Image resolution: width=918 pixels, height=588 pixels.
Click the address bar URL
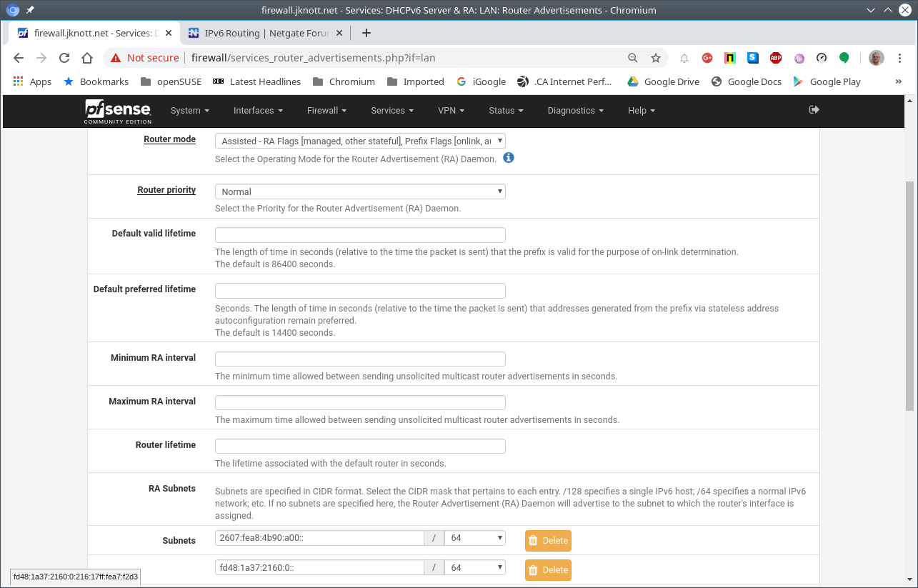point(313,58)
